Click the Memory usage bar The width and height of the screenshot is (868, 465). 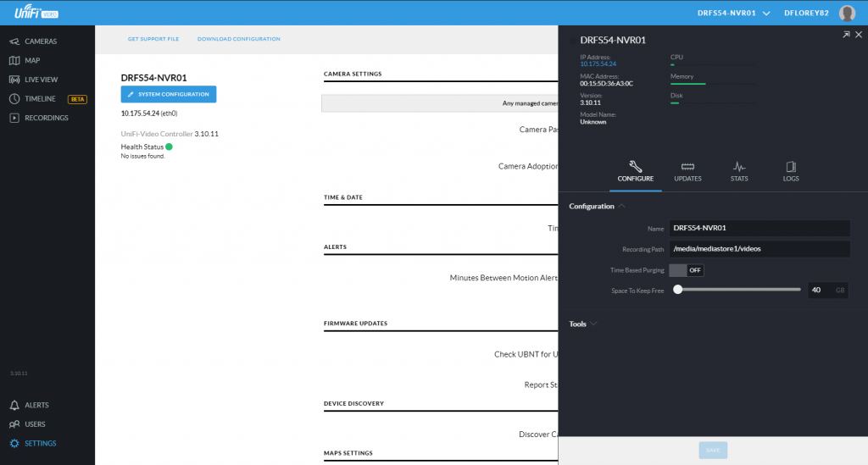pyautogui.click(x=713, y=84)
